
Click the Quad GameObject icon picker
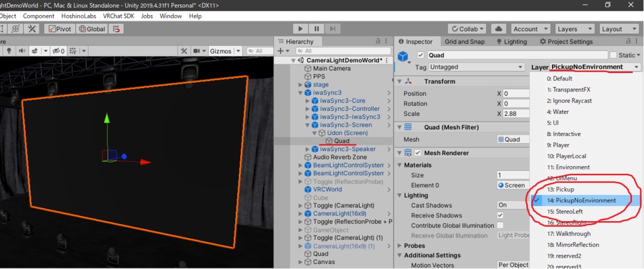coord(404,57)
